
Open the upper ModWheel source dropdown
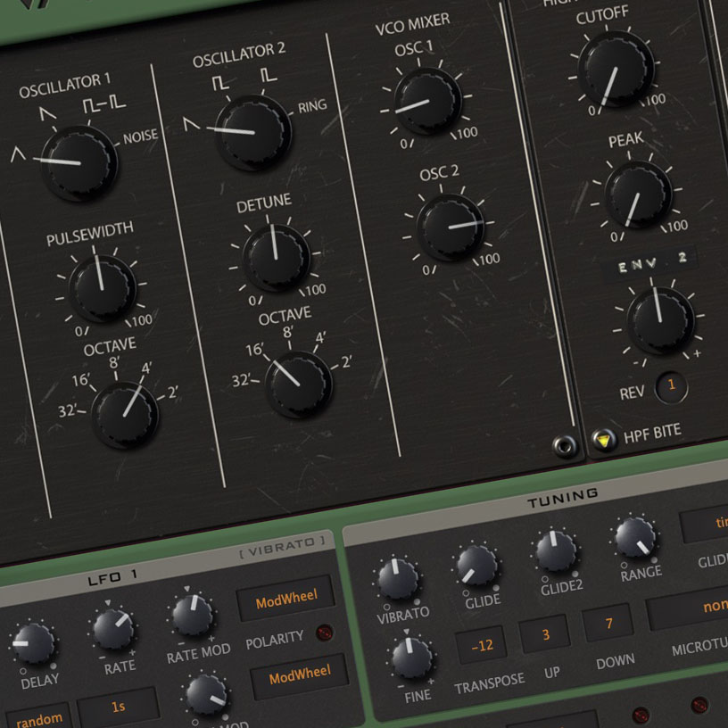click(x=286, y=598)
